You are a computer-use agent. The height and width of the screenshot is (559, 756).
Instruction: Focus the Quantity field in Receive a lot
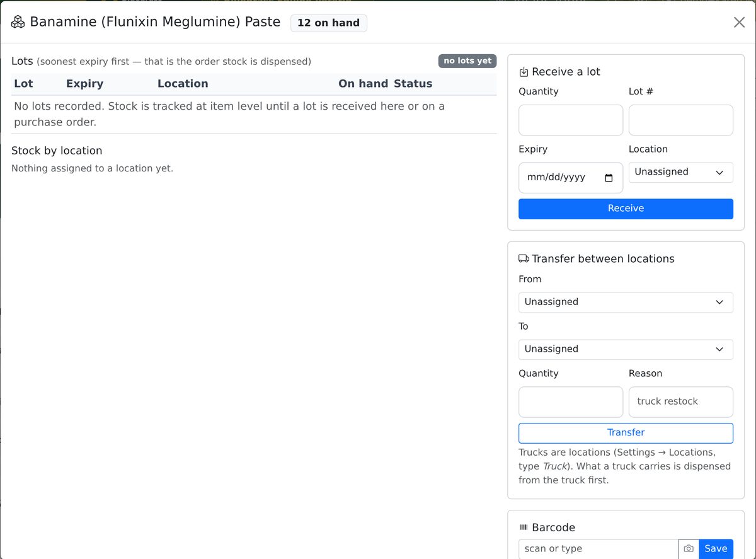click(571, 120)
